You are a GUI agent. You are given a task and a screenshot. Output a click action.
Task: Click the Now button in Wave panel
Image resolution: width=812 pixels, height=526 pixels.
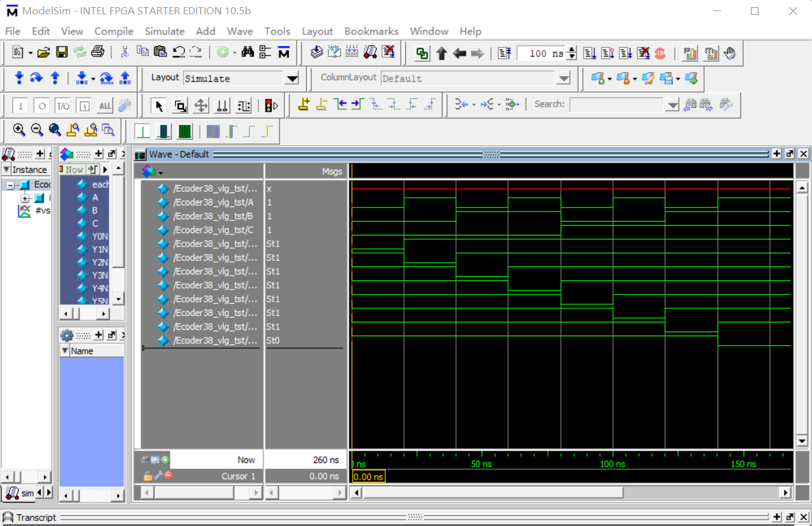(x=246, y=459)
